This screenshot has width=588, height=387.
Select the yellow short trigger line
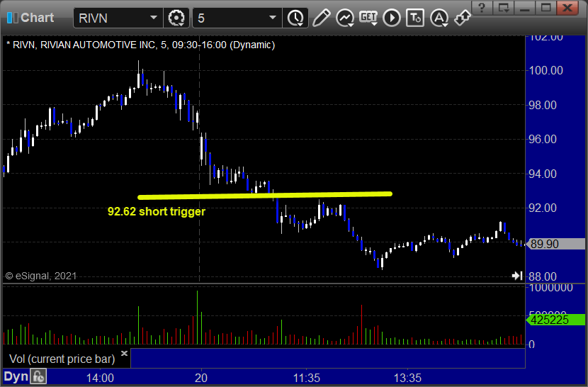(x=265, y=195)
